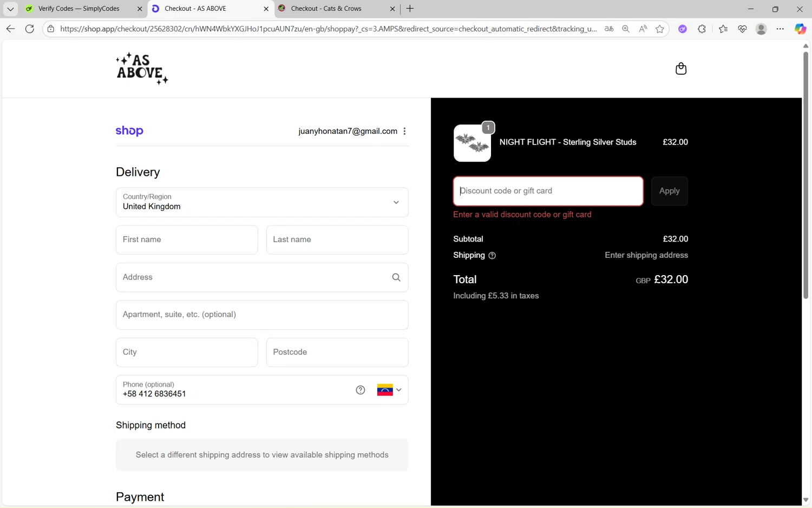
Task: Switch to Verify Codes — SimplyCodes tab
Action: point(79,9)
